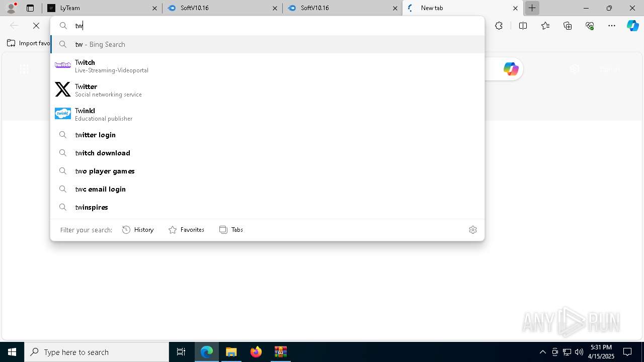Open Task View on taskbar

181,352
